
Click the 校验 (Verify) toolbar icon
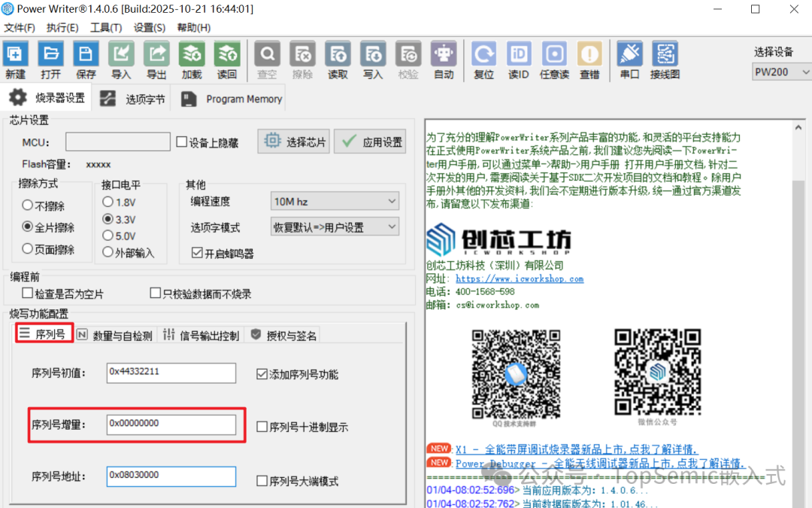pos(408,59)
